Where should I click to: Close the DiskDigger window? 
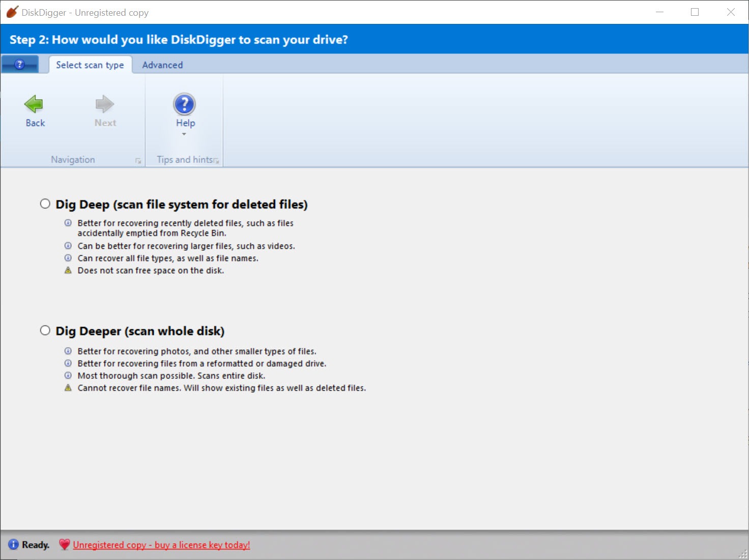pos(731,12)
